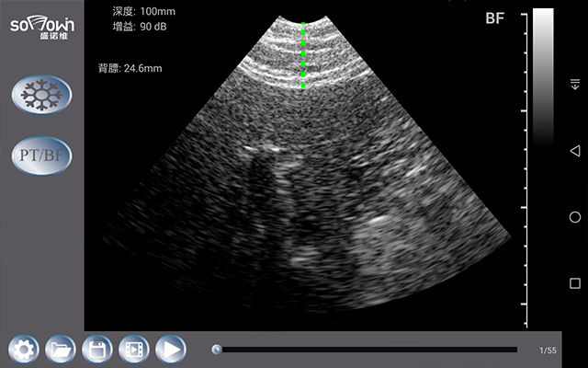Open the folder to browse saved files
The image size is (588, 368).
[61, 350]
